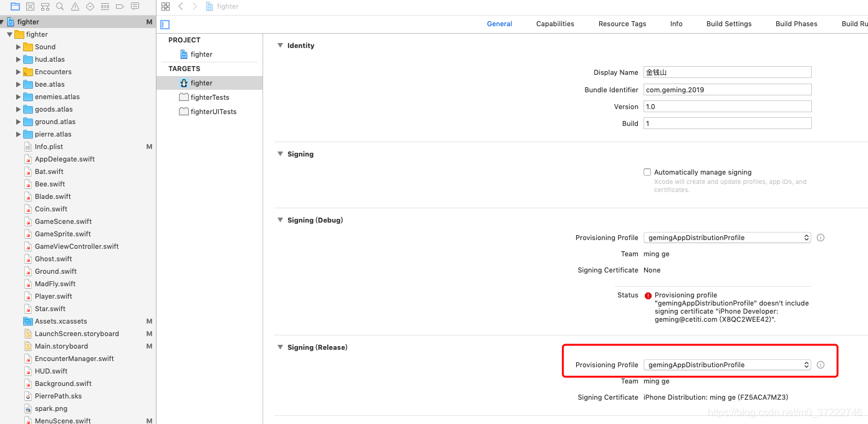This screenshot has width=868, height=424.
Task: Expand the Encounters folder
Action: pyautogui.click(x=18, y=72)
